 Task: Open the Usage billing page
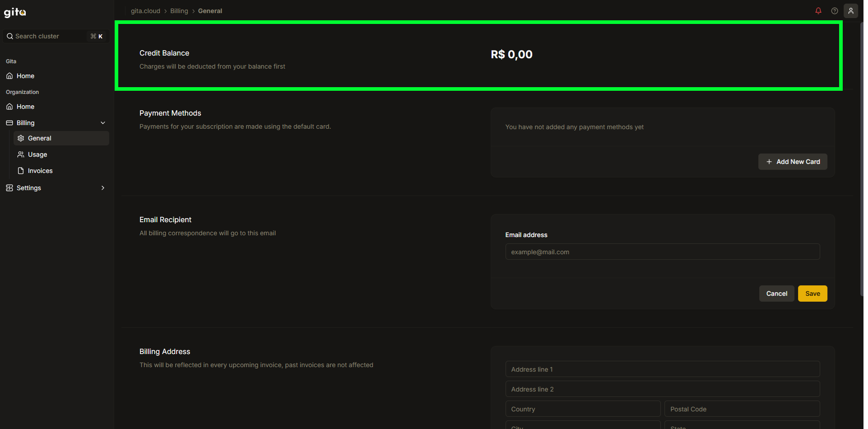61,154
